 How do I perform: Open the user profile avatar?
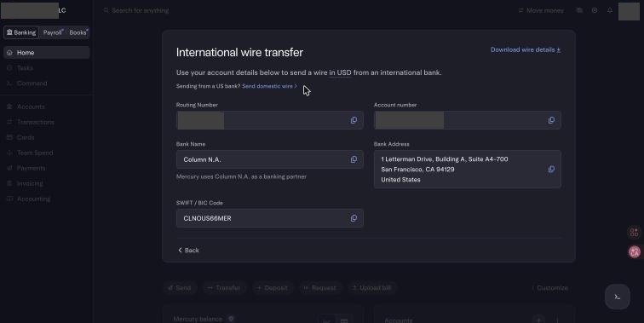[x=629, y=11]
